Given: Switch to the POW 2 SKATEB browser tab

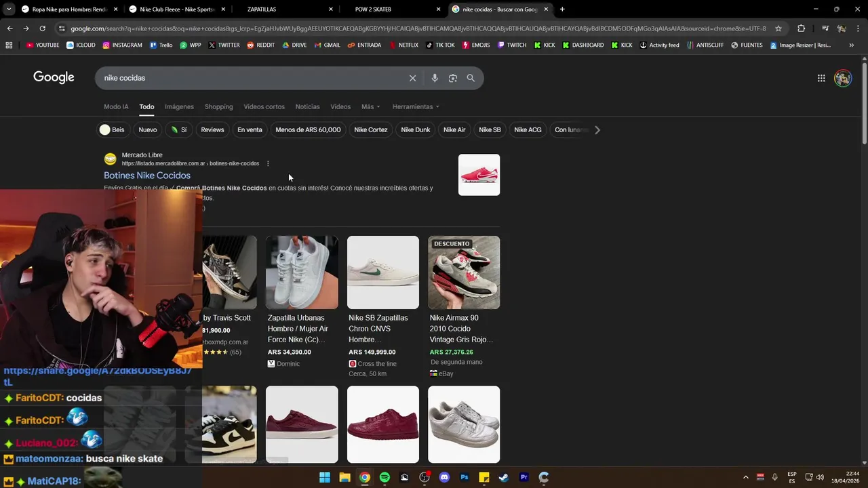Looking at the screenshot, I should coord(391,9).
